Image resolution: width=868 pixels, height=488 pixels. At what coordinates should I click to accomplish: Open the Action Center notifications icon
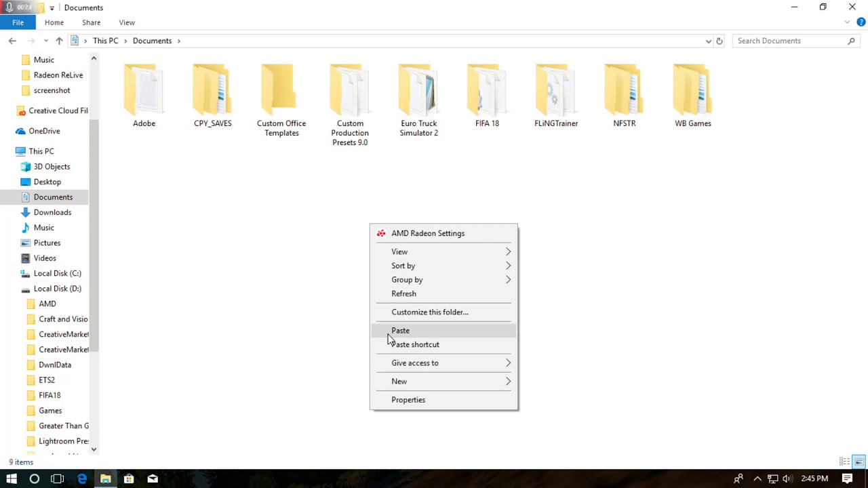tap(848, 479)
